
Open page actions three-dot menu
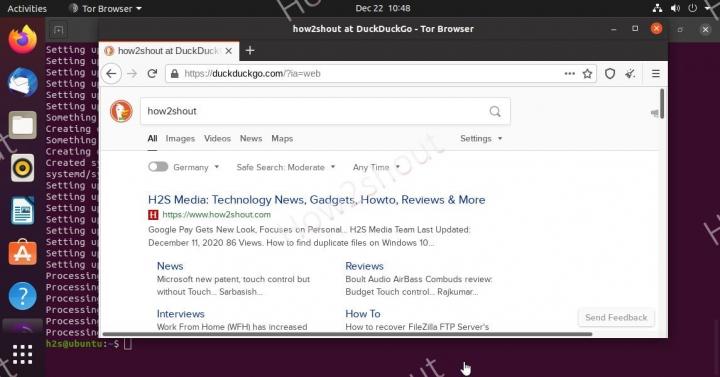(x=569, y=73)
